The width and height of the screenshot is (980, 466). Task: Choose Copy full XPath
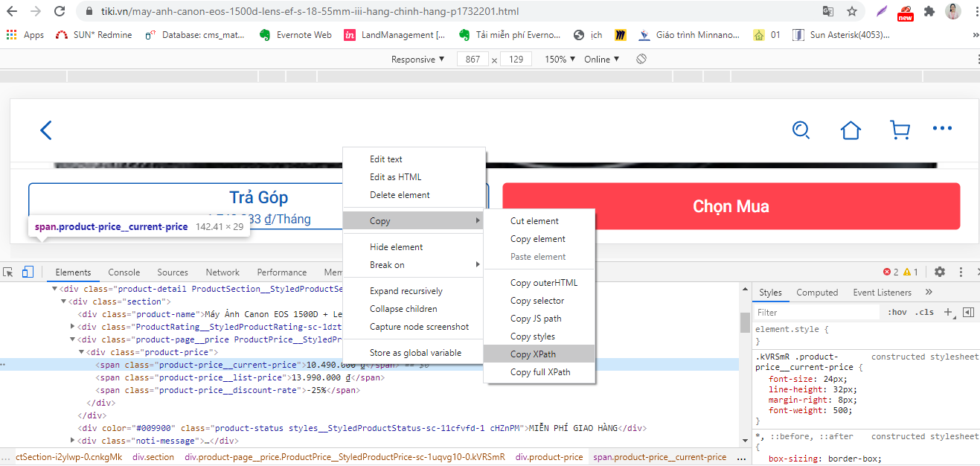tap(539, 372)
